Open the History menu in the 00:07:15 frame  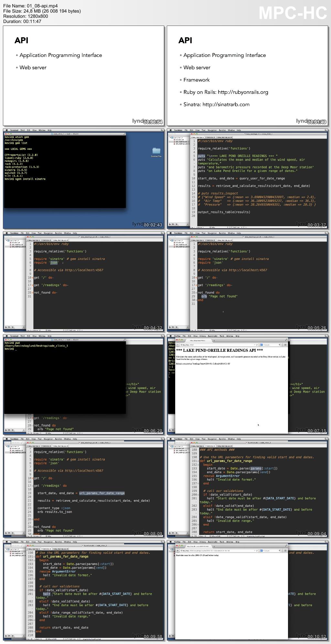pos(203,336)
